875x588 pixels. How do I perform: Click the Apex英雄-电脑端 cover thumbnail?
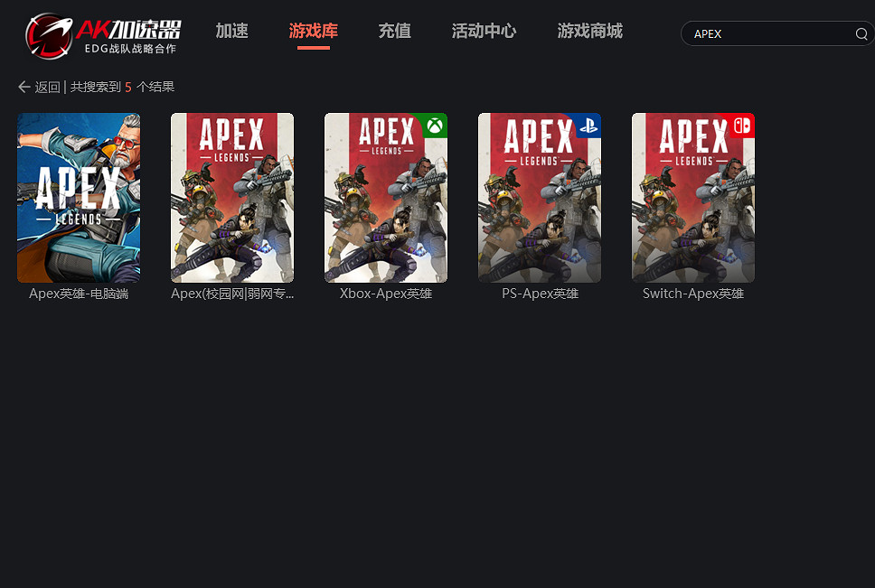(x=78, y=198)
